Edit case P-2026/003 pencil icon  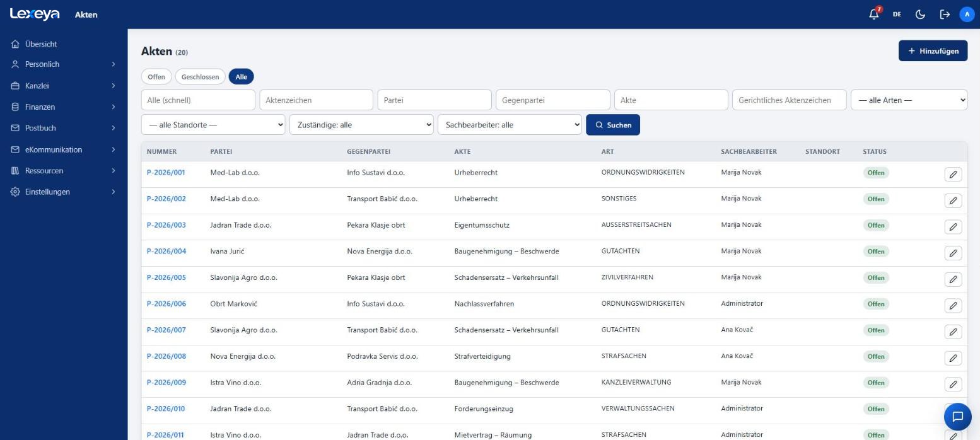[x=953, y=226]
